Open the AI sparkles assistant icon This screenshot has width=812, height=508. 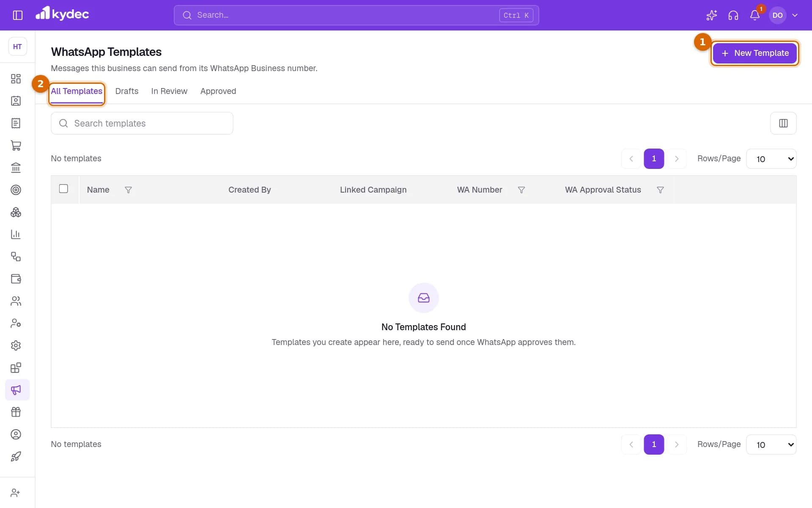coord(711,15)
